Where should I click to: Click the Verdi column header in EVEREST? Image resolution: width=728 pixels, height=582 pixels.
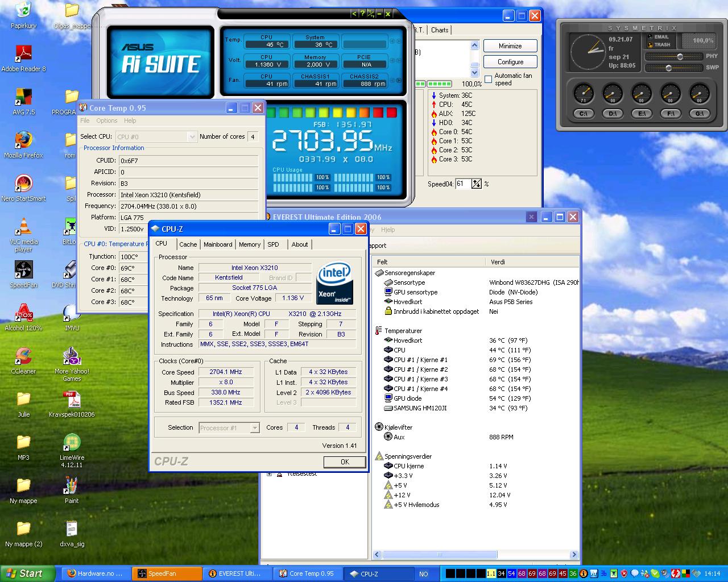(533, 262)
